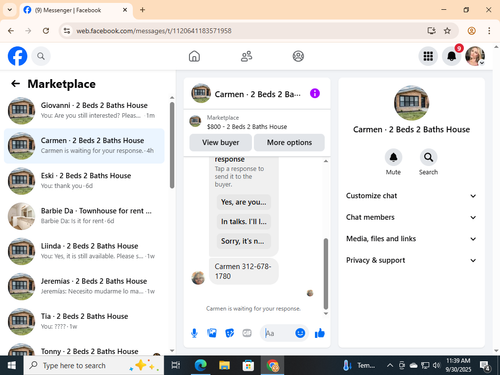Send suggested reply 'Sorry, it's n...'
Image resolution: width=500 pixels, height=375 pixels.
(244, 241)
